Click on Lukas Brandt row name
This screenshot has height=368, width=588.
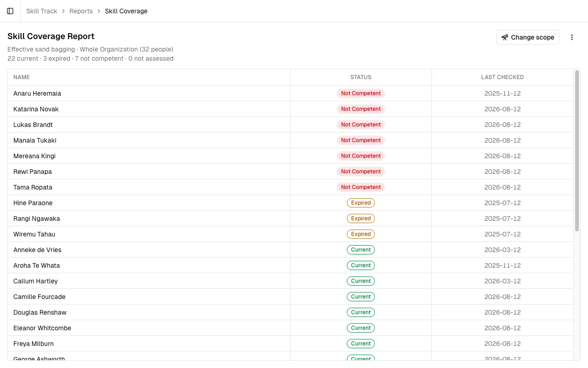click(33, 125)
